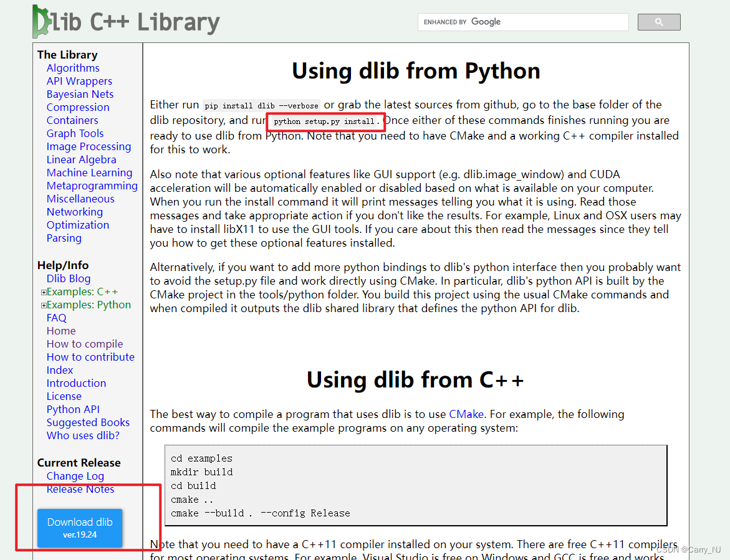730x560 pixels.
Task: Open Suggested Books link
Action: click(88, 422)
